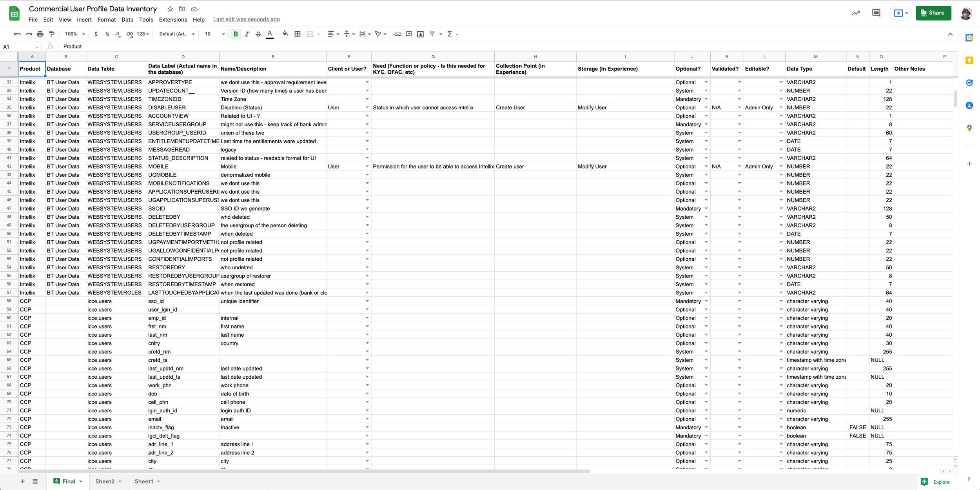Viewport: 980px width, 490px height.
Task: Toggle Italic formatting
Action: pyautogui.click(x=247, y=34)
